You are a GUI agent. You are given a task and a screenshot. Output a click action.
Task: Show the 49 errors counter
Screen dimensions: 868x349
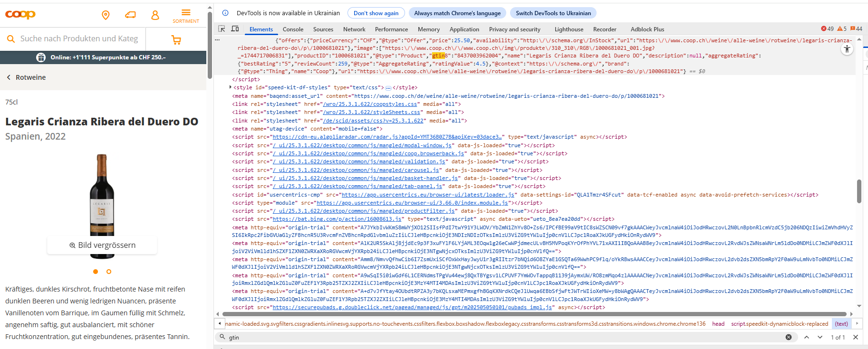point(827,29)
